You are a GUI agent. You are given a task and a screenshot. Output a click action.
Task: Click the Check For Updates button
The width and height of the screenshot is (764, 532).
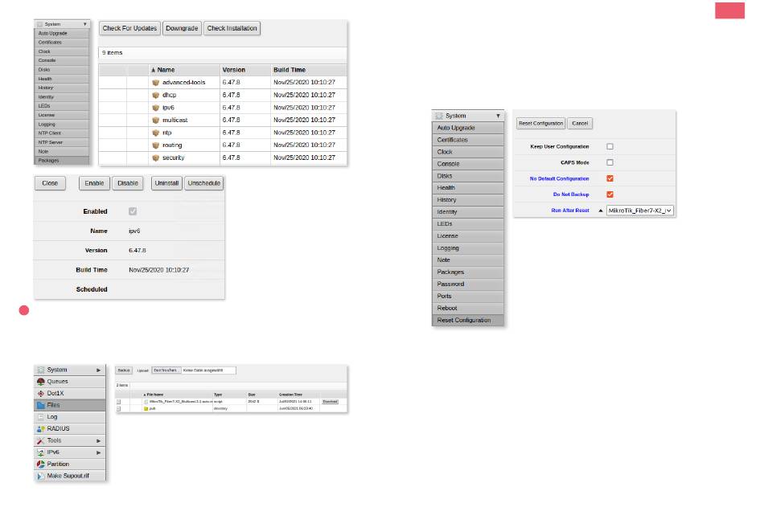pos(129,28)
